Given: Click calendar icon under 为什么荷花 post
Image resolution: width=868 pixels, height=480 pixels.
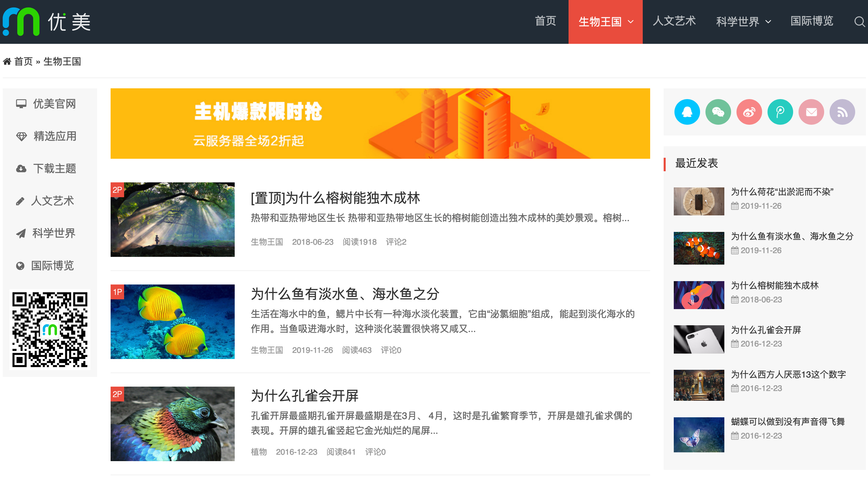Looking at the screenshot, I should click(735, 206).
